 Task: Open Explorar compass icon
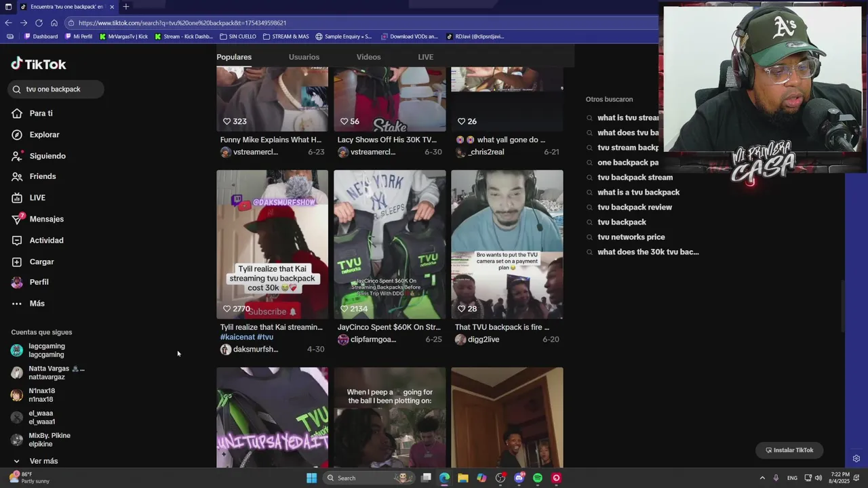tap(17, 135)
